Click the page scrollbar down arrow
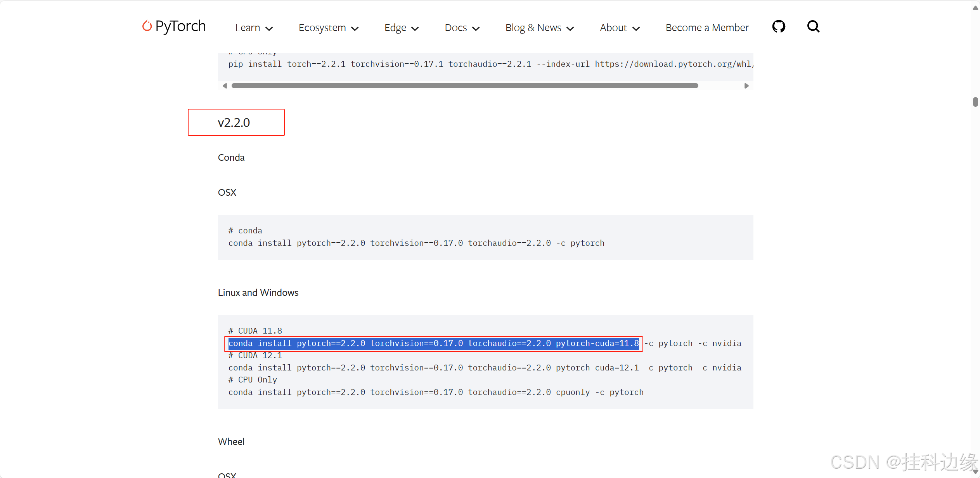 [975, 471]
